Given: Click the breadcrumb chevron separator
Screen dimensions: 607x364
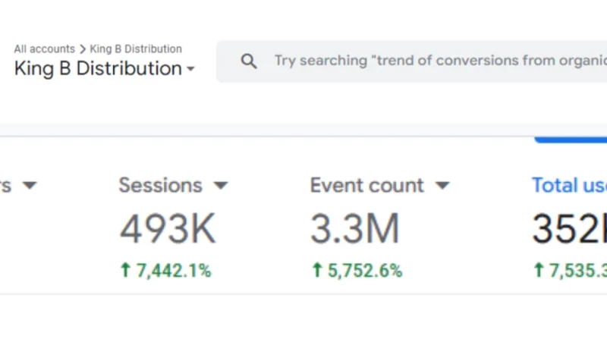Looking at the screenshot, I should tap(83, 49).
